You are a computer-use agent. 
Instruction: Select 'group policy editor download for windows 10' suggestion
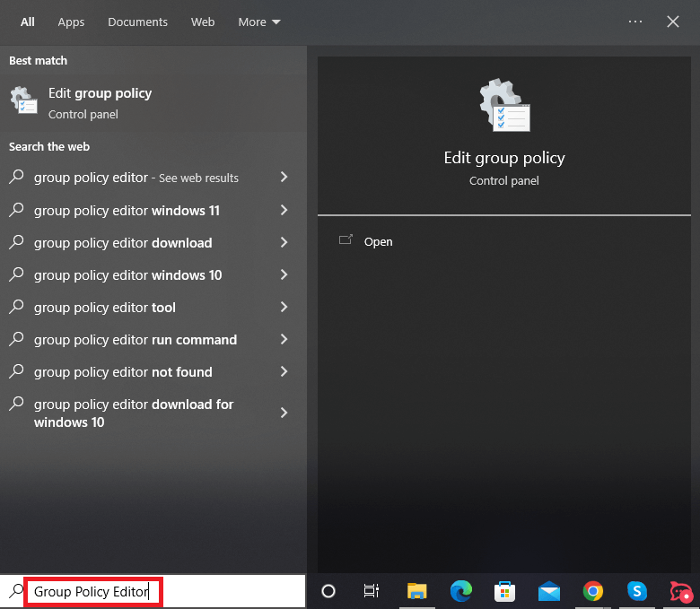point(134,413)
